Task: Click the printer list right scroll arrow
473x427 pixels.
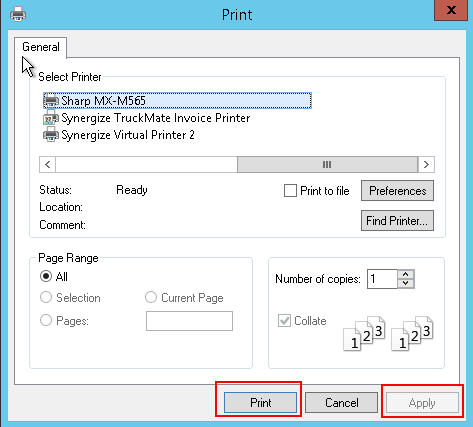Action: click(x=426, y=164)
